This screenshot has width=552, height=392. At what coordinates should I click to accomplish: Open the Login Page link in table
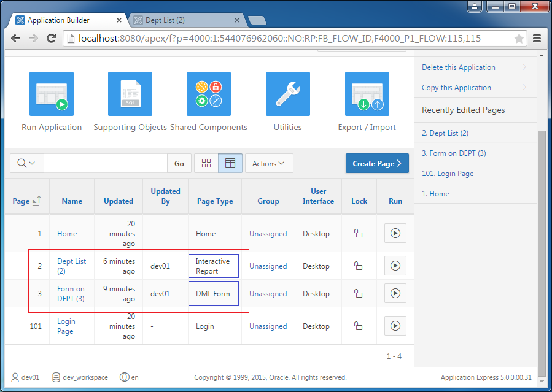coord(66,326)
